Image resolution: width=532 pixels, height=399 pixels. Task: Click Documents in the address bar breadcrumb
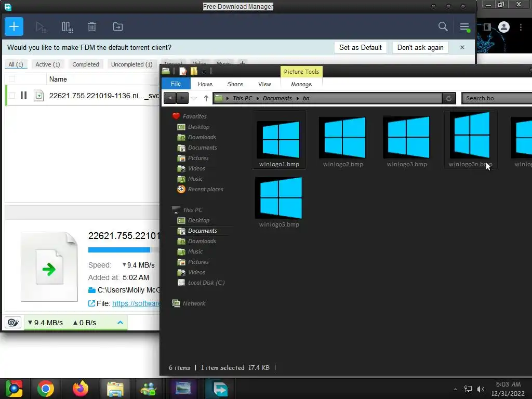[277, 98]
